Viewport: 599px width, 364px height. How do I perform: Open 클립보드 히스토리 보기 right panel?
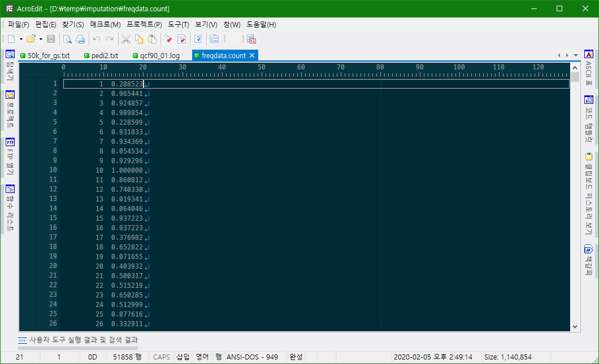[x=589, y=194]
